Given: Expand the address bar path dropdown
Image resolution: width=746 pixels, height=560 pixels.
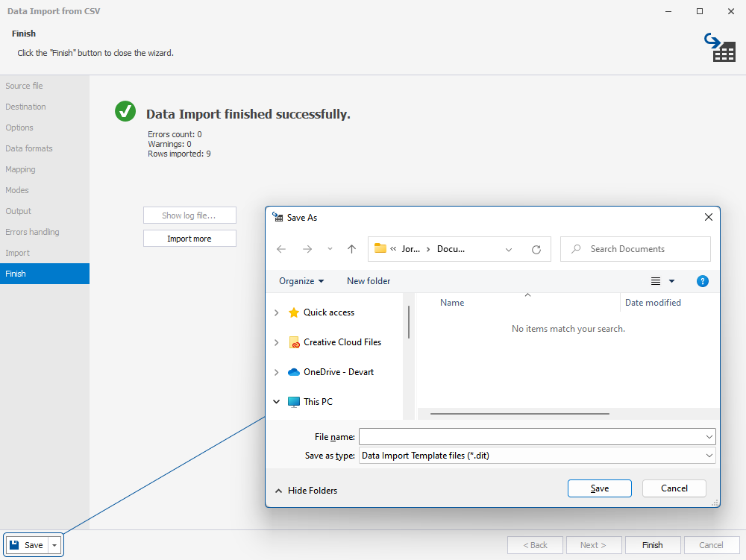Looking at the screenshot, I should point(509,250).
